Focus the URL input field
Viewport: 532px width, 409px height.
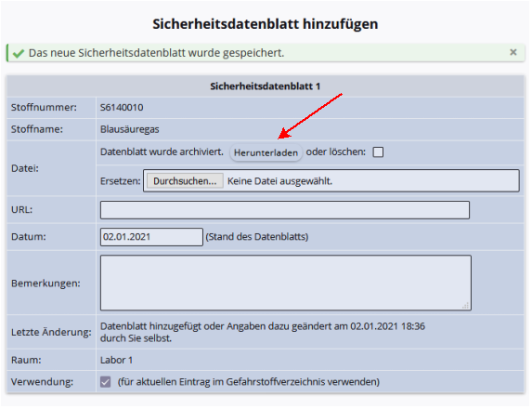pyautogui.click(x=285, y=210)
